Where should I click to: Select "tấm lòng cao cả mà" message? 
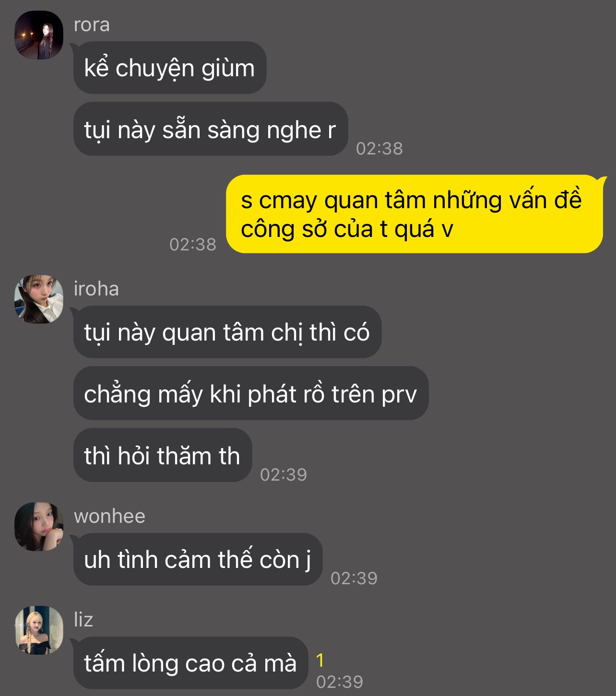pyautogui.click(x=190, y=663)
